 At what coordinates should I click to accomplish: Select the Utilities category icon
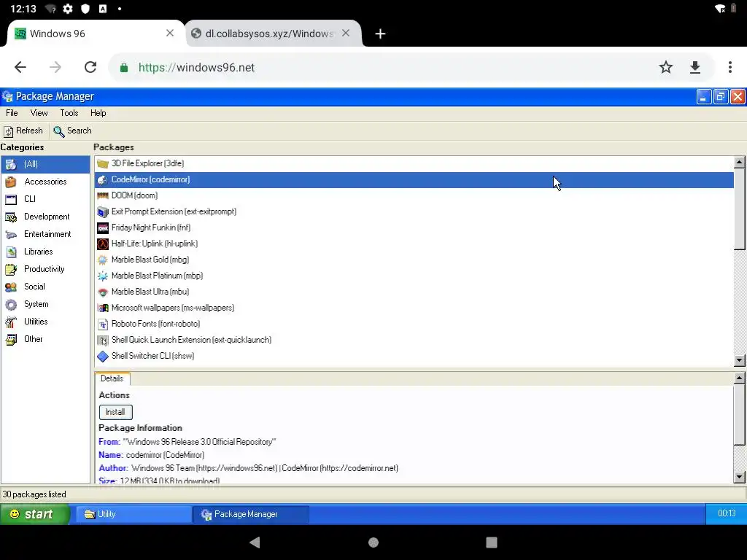[x=11, y=322]
